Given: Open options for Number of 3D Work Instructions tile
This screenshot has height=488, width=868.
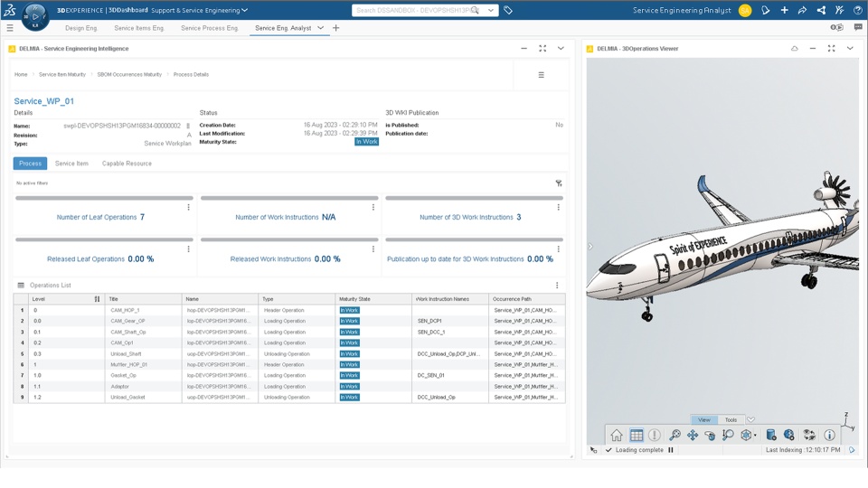Looking at the screenshot, I should 558,207.
